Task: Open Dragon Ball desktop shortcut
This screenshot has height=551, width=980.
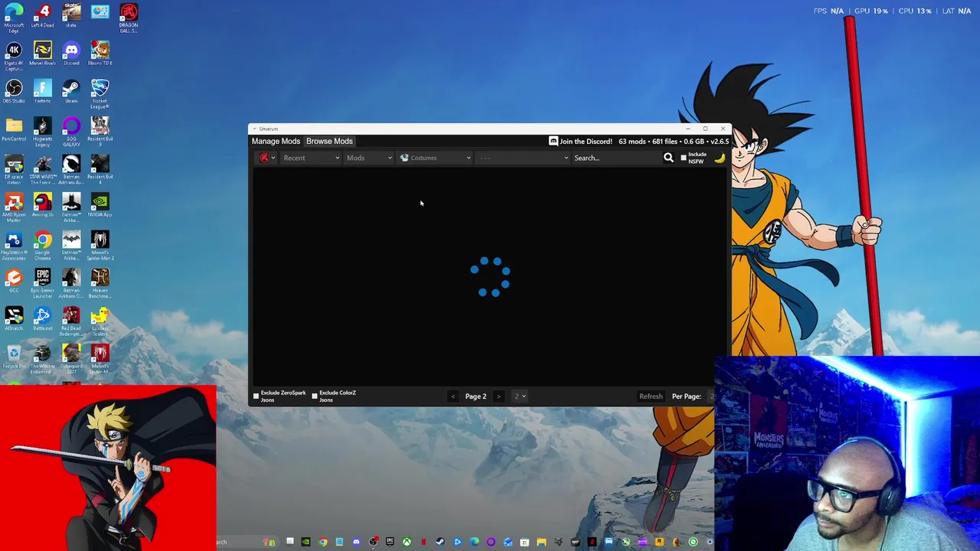Action: [129, 18]
